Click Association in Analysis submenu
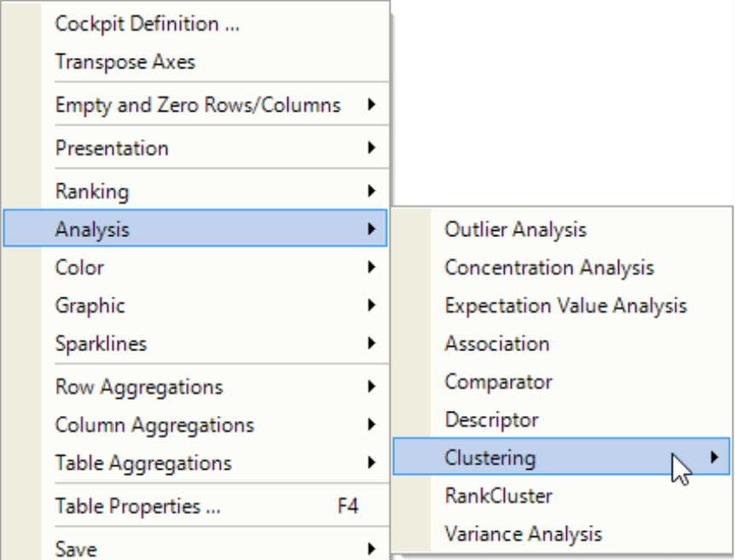This screenshot has width=735, height=560. [x=562, y=344]
